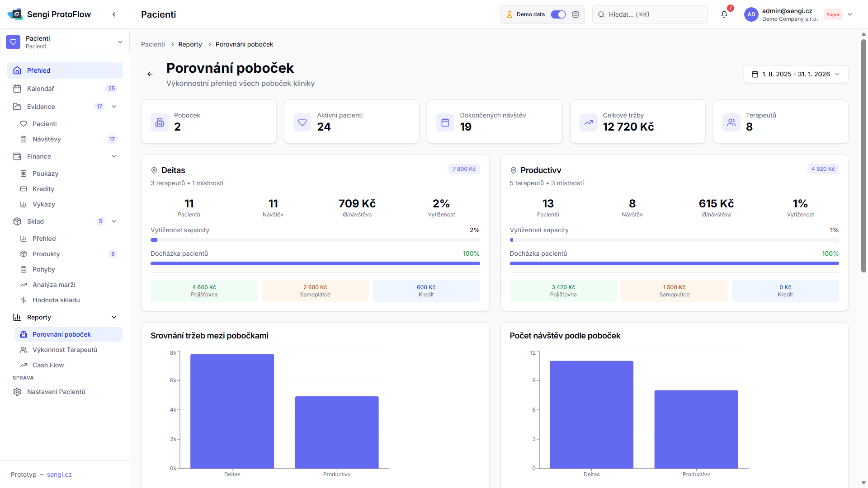Click the back arrow beside page title
The height and width of the screenshot is (488, 868).
(150, 74)
